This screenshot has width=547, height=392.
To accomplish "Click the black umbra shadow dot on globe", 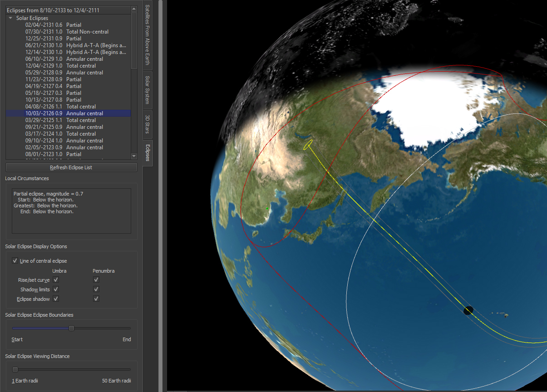I will pos(468,310).
